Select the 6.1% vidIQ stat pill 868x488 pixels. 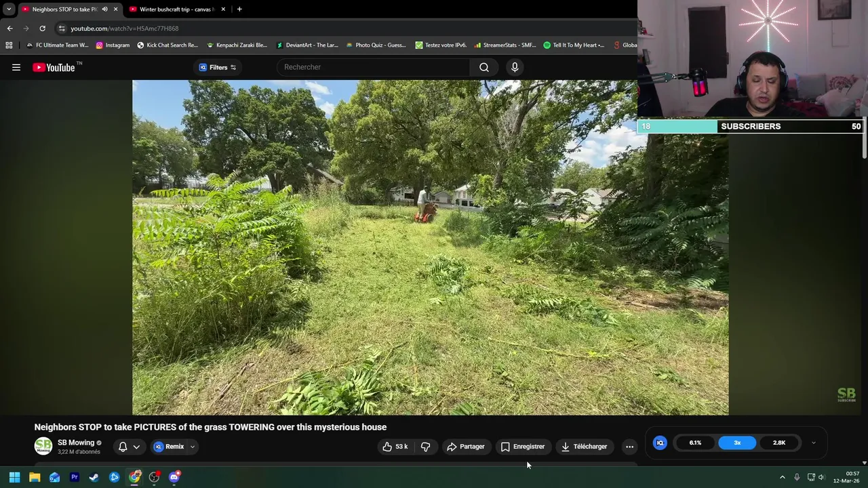tap(695, 443)
